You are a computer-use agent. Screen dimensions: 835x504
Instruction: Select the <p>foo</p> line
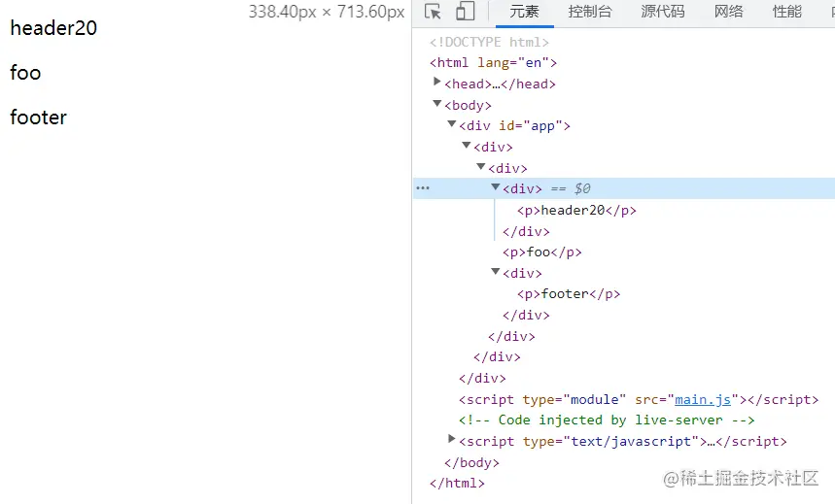coord(542,252)
